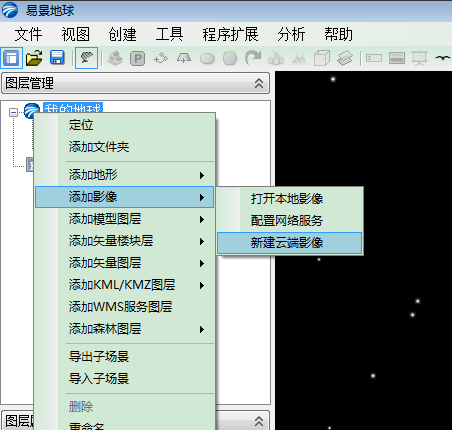Click the add polygon area icon
452x430 pixels.
(184, 58)
